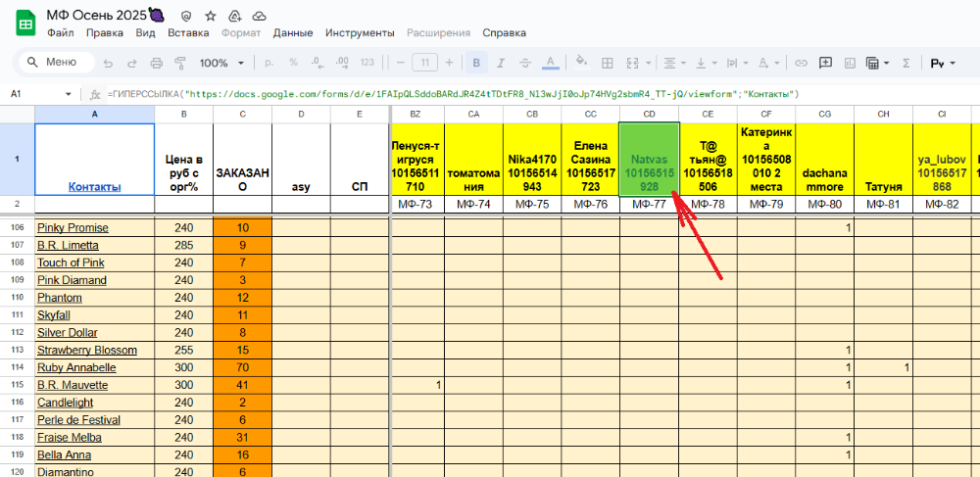Viewport: 980px width, 477px height.
Task: Click the Print icon in toolbar
Action: (157, 63)
